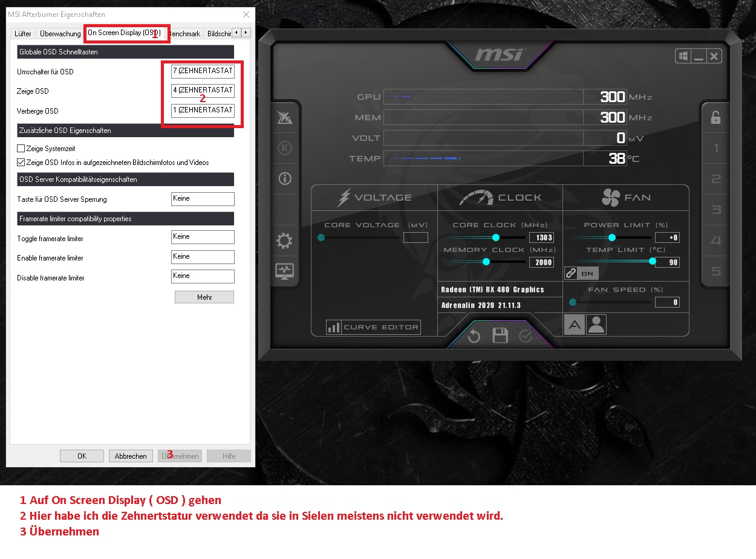Select profile slot 5
Viewport: 756px width, 559px height.
pyautogui.click(x=716, y=271)
